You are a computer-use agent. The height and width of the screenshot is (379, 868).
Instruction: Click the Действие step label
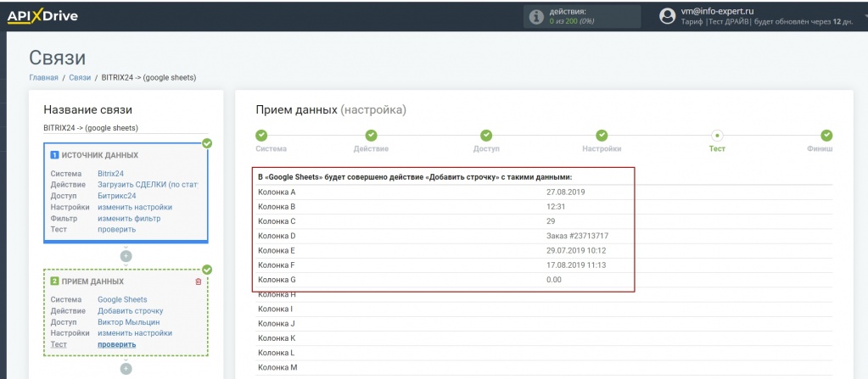[x=371, y=149]
